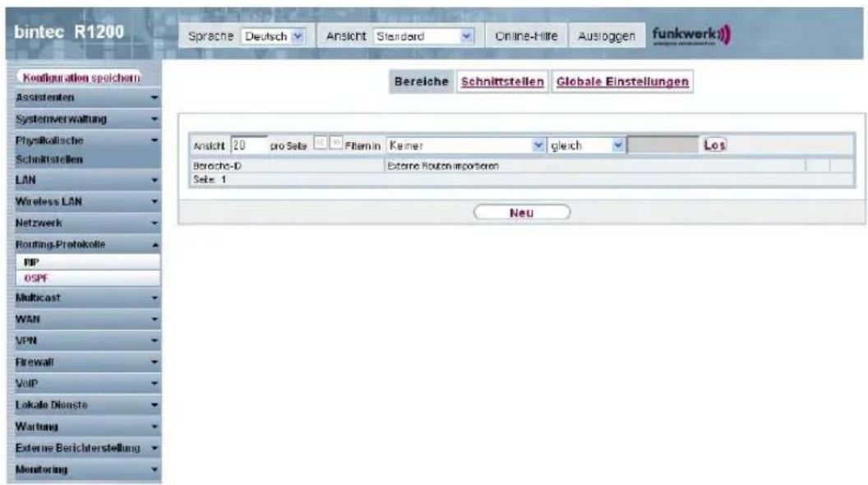Collapse the Routing-Protokolle menu
The height and width of the screenshot is (485, 868).
(x=87, y=244)
